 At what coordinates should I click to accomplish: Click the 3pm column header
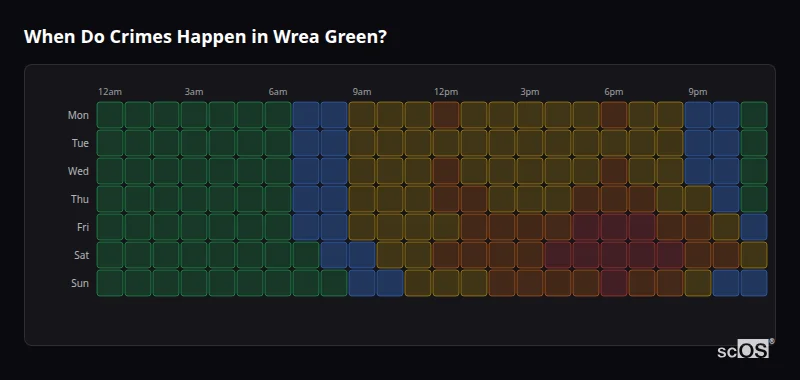(530, 92)
